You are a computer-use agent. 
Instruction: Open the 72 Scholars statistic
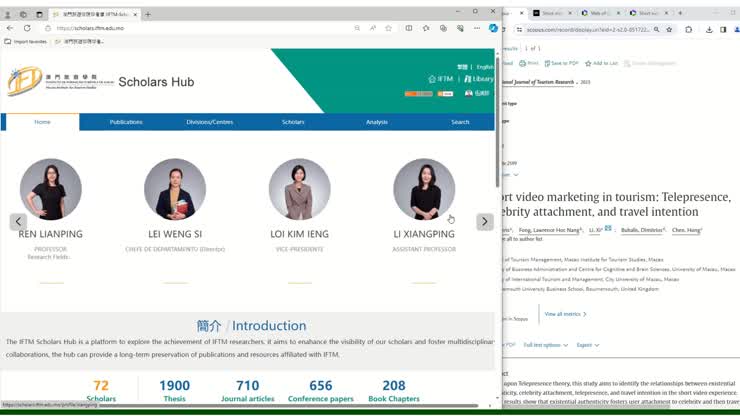pos(101,391)
